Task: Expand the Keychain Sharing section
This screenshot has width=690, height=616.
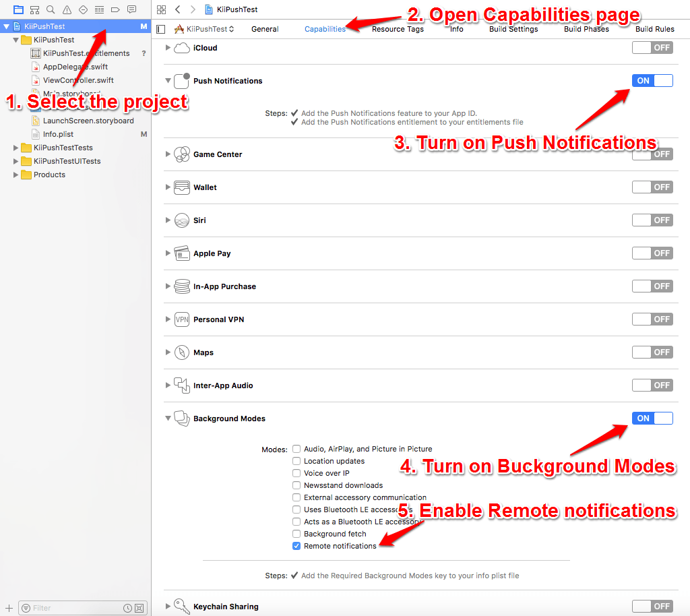Action: pyautogui.click(x=168, y=606)
